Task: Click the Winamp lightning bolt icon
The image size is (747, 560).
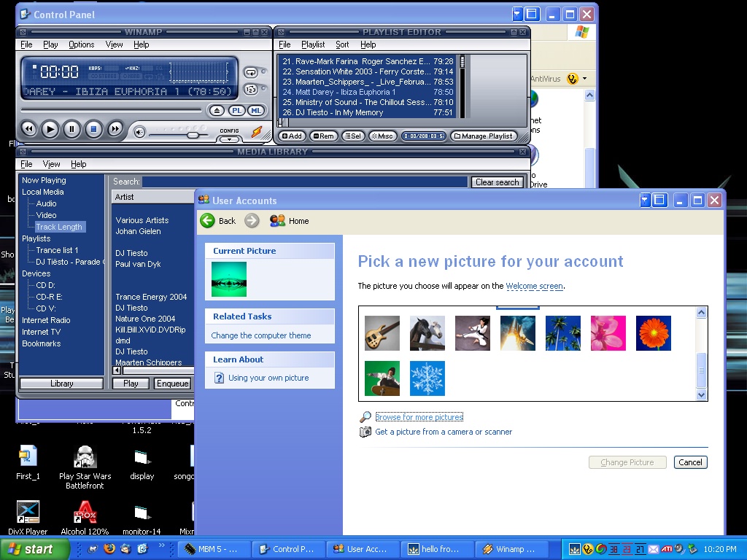Action: (258, 132)
